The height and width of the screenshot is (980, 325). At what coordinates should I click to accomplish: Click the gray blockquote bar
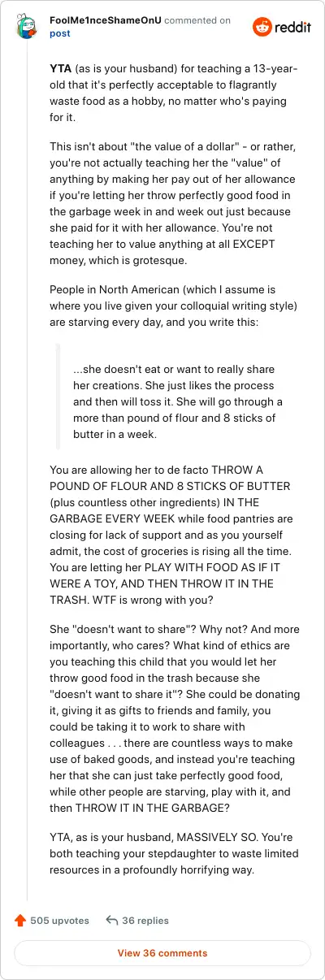pyautogui.click(x=58, y=397)
